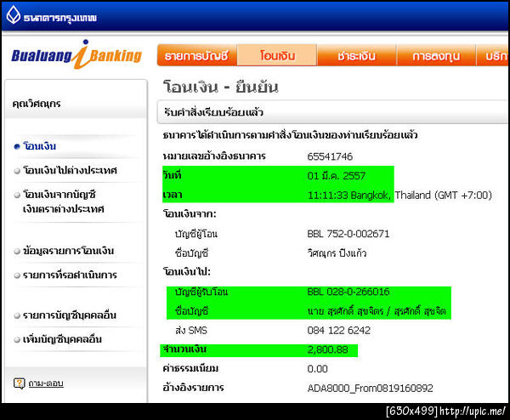Click the fee value 0.00
This screenshot has height=420, width=510.
click(317, 369)
